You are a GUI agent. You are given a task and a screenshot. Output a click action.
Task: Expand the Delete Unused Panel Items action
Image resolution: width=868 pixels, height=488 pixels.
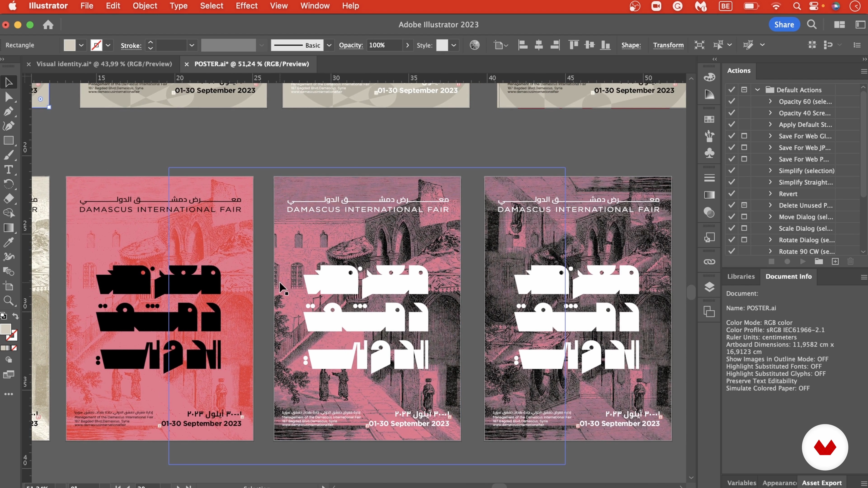(770, 205)
